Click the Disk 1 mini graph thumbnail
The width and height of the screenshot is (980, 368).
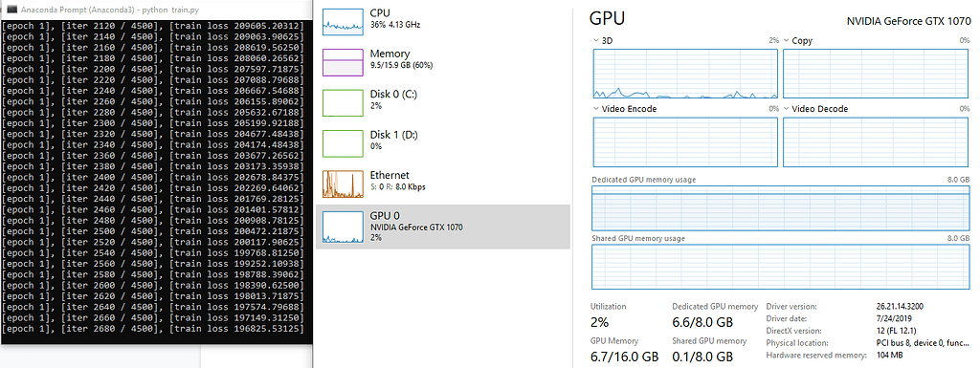pyautogui.click(x=343, y=142)
